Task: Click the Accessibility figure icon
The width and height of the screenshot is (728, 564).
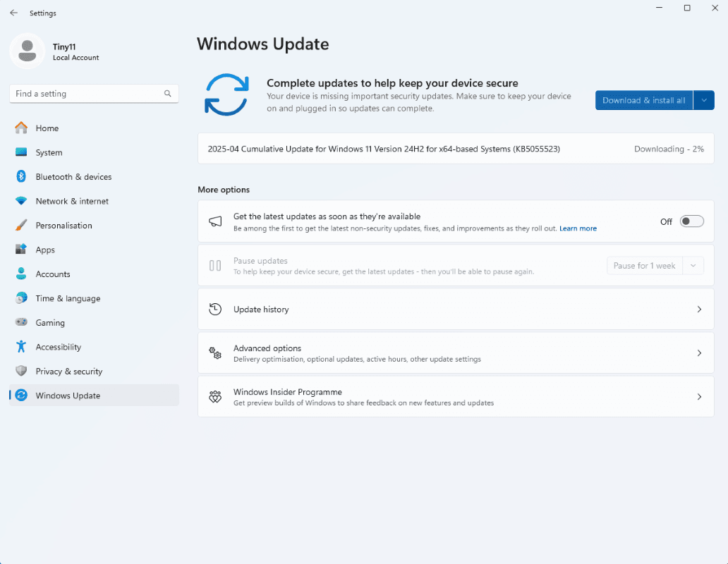Action: (x=21, y=346)
